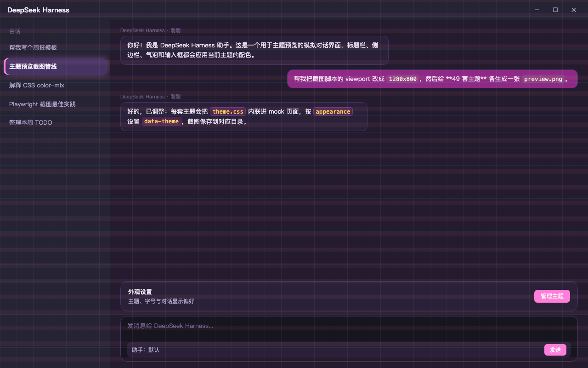Click the DeepSeek Harness title bar text
This screenshot has width=588, height=368.
point(39,10)
